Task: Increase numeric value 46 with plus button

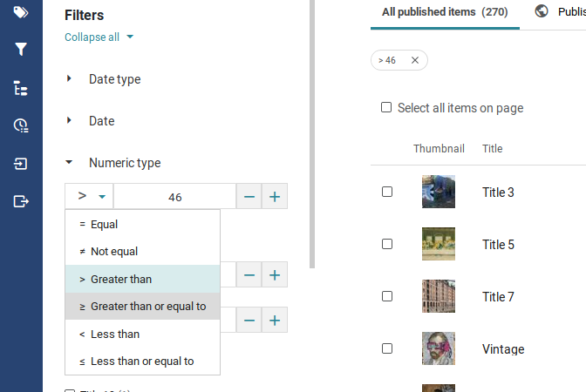Action: [x=275, y=196]
